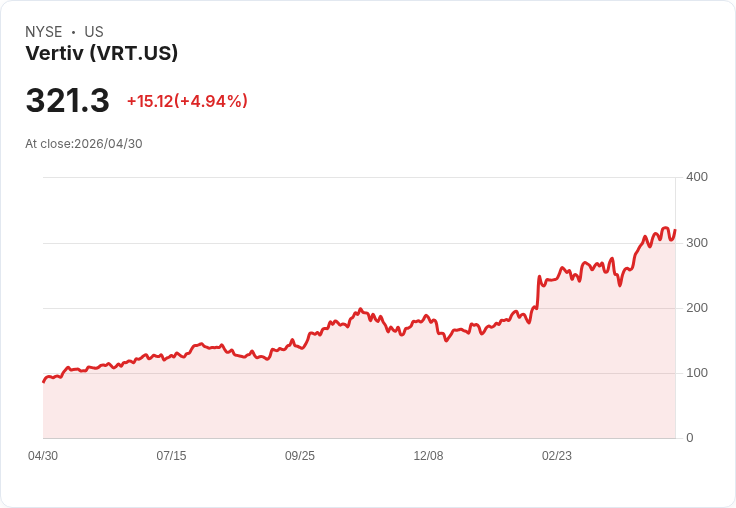
Task: Click the 321.3 current price
Action: click(68, 100)
